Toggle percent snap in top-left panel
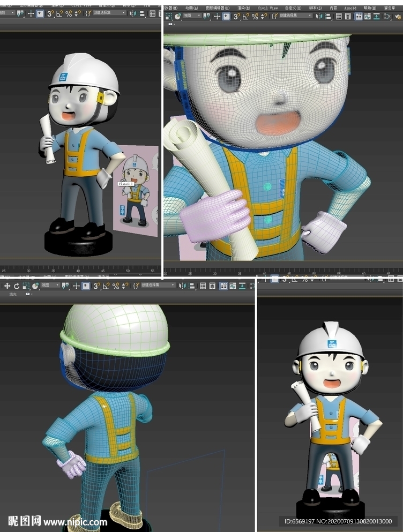Screen dimensions: 403x532 pyautogui.click(x=69, y=13)
